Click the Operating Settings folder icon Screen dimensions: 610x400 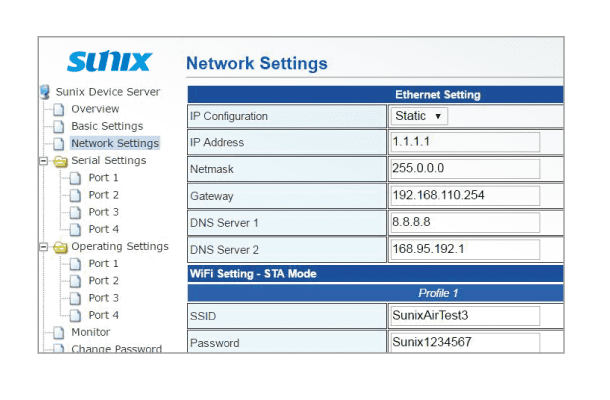pyautogui.click(x=60, y=247)
